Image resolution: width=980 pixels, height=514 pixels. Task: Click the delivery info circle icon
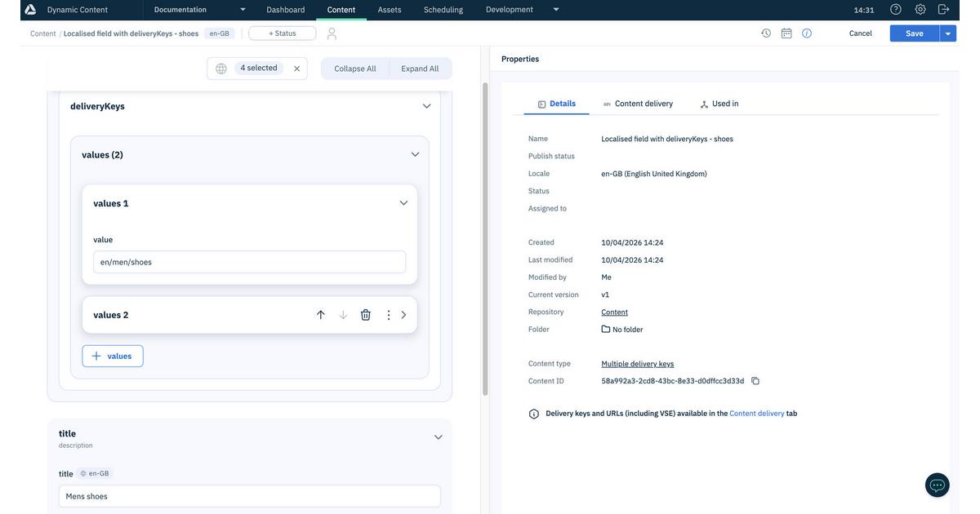[534, 414]
